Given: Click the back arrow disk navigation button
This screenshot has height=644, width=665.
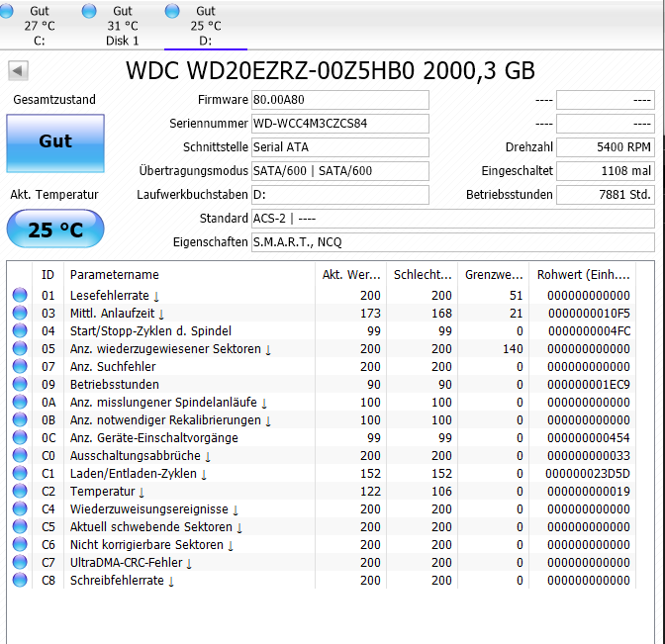Looking at the screenshot, I should click(x=18, y=70).
